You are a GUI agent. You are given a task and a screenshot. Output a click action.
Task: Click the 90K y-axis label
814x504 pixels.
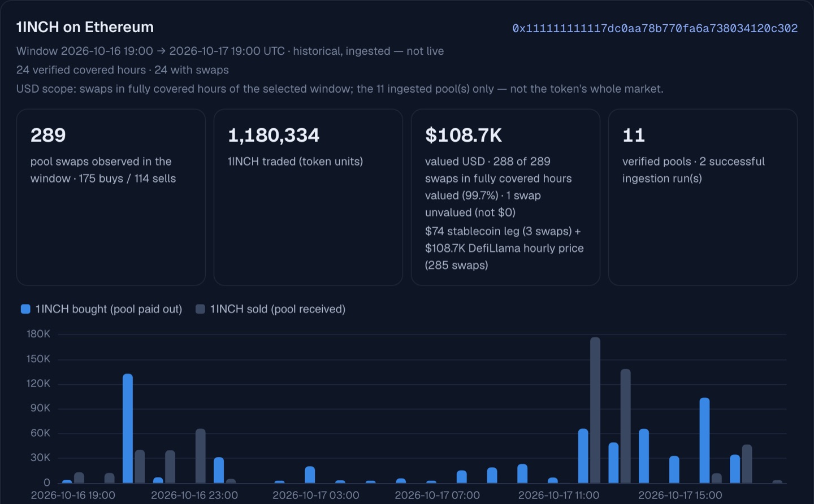[40, 408]
